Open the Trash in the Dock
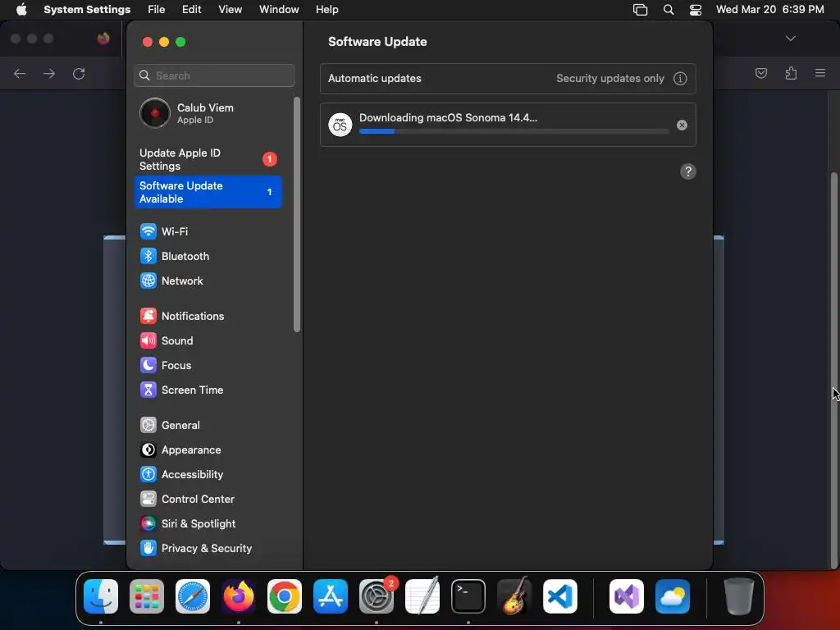The width and height of the screenshot is (840, 630). coord(739,596)
